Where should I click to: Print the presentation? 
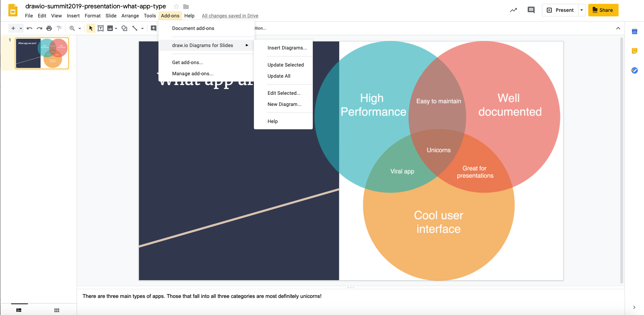click(x=49, y=28)
